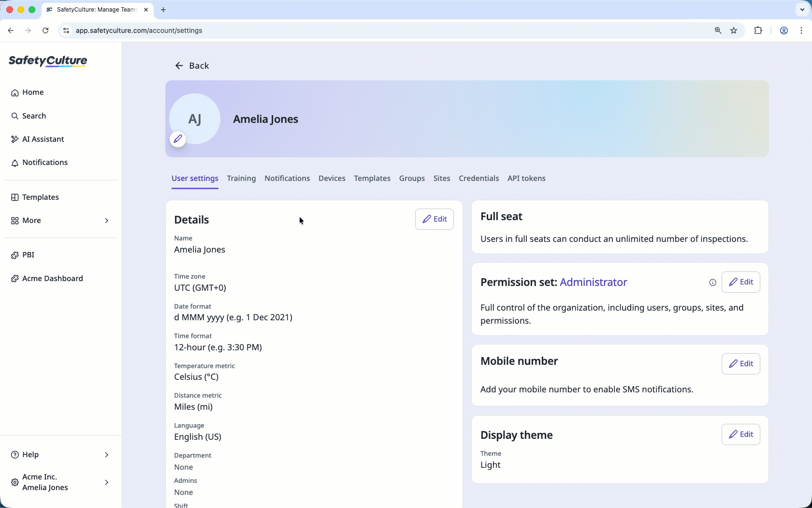The image size is (812, 508).
Task: Bookmark this page with star icon
Action: click(734, 30)
